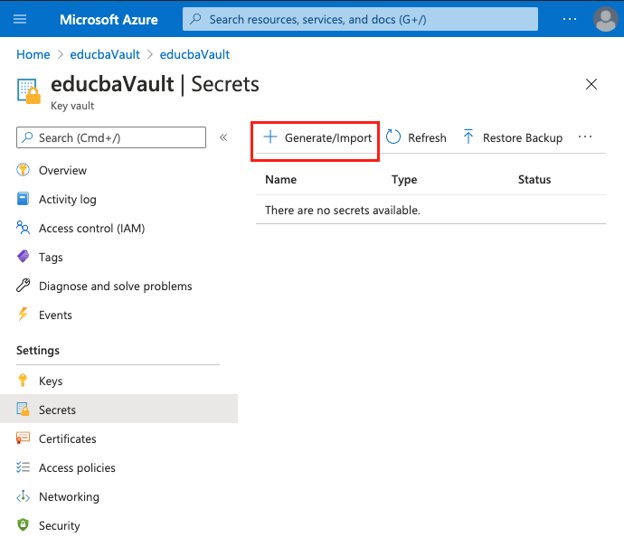Click the Overview key icon
Viewport: 624px width, 536px height.
pos(23,170)
